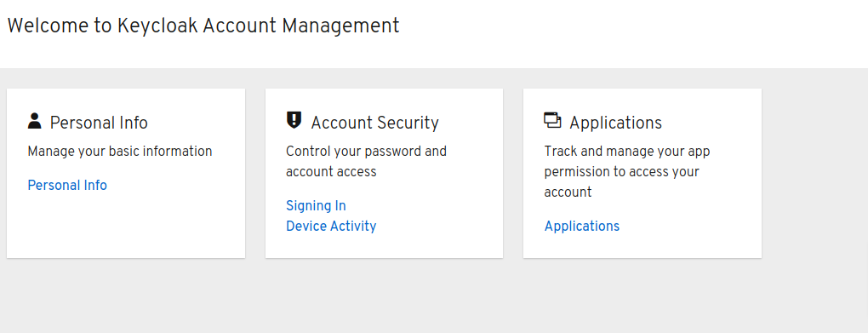868x333 pixels.
Task: Select the Applications card heading text
Action: (615, 123)
